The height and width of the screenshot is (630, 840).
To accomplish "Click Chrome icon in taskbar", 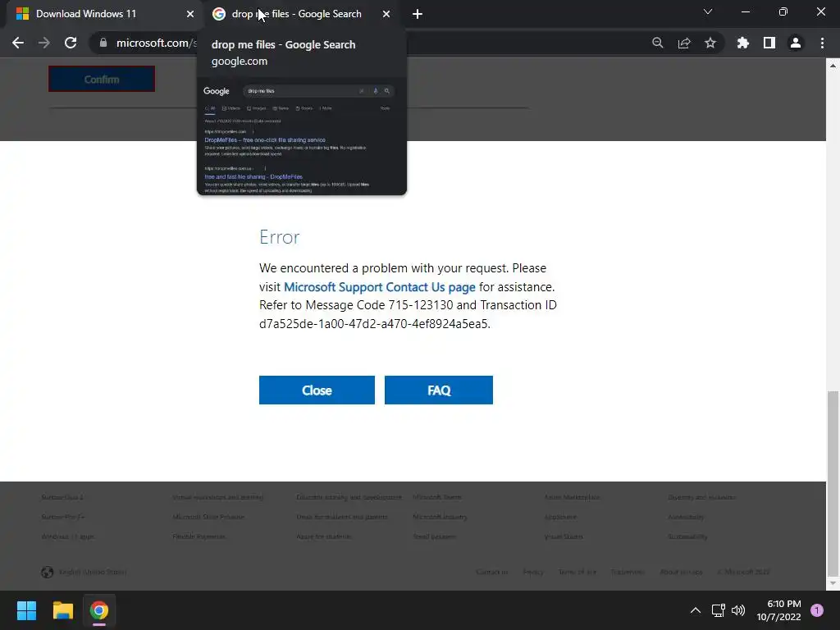I will [99, 610].
